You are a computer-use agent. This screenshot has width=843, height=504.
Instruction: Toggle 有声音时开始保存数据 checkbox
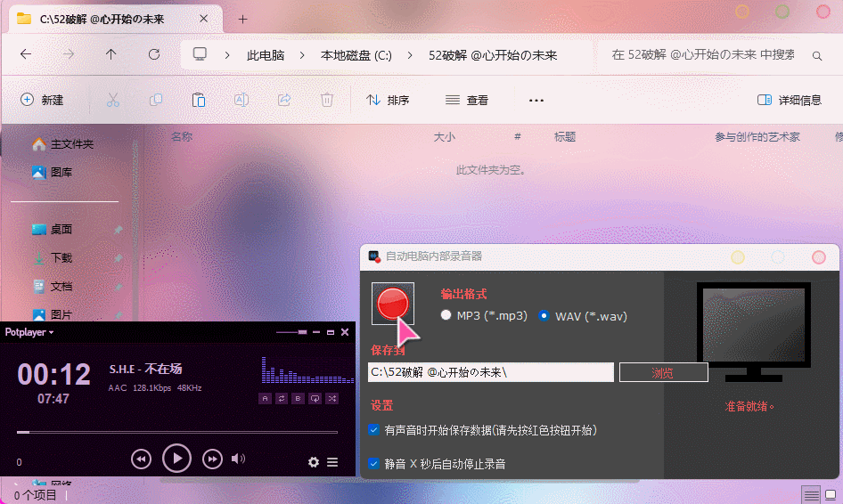374,430
